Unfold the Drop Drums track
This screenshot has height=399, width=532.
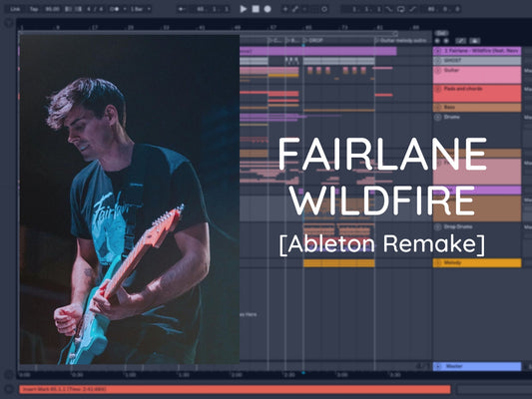tap(438, 226)
